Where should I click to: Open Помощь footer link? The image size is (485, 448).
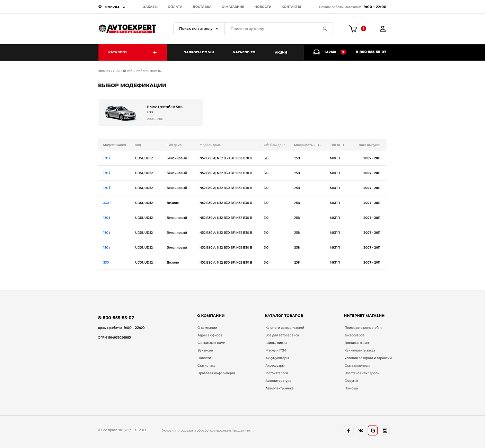coord(351,388)
